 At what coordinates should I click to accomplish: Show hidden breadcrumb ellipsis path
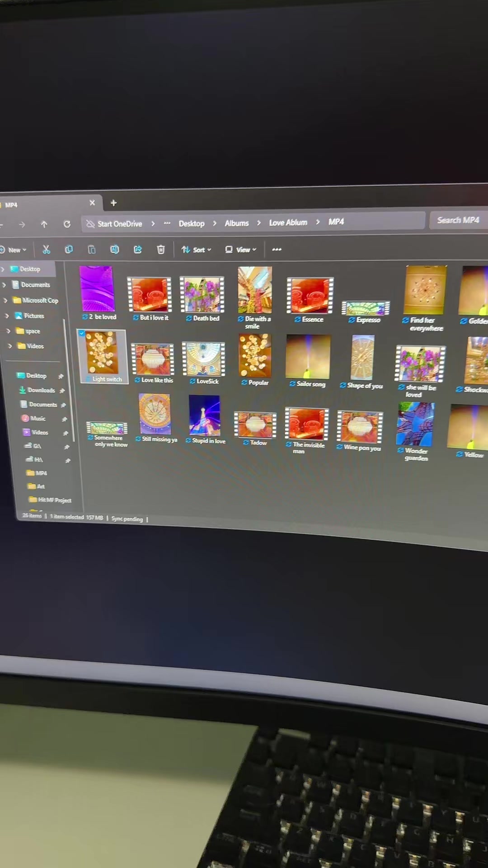(167, 223)
